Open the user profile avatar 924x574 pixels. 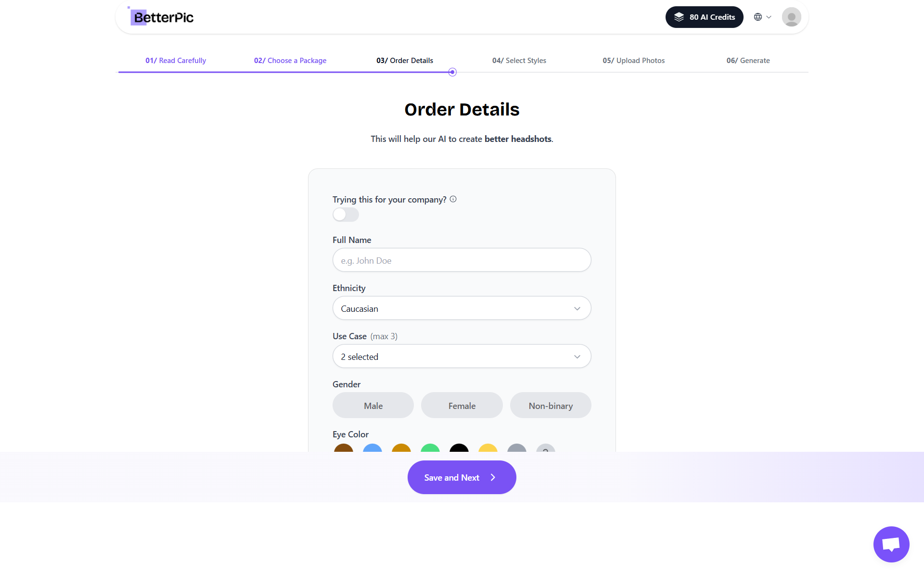791,17
